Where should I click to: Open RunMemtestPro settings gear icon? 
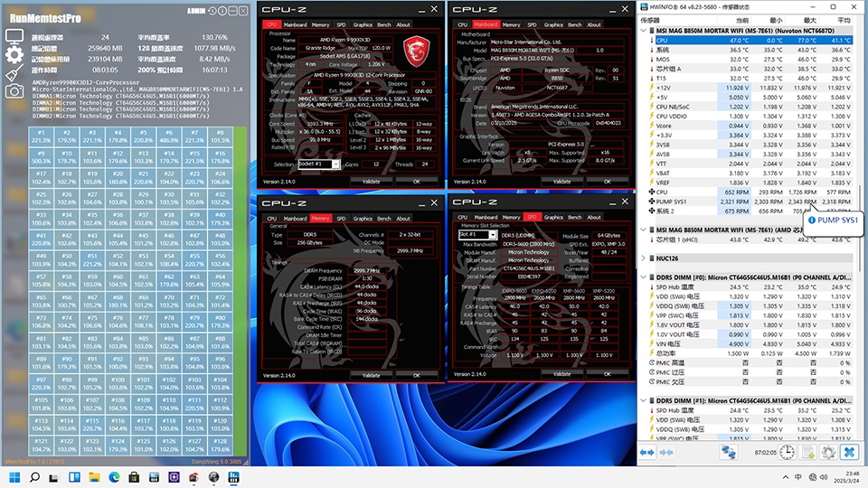click(x=14, y=54)
